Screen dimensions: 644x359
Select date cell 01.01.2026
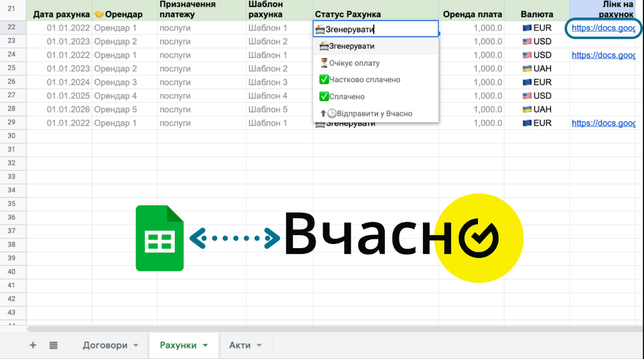[59, 109]
